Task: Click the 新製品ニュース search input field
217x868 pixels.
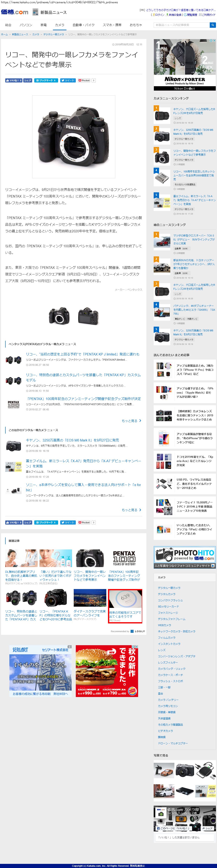Action: pos(181,25)
